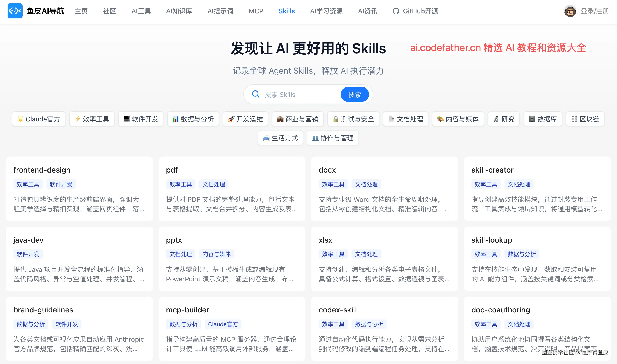617x364 pixels.
Task: Click the GitHub icon in navbar
Action: click(x=396, y=11)
